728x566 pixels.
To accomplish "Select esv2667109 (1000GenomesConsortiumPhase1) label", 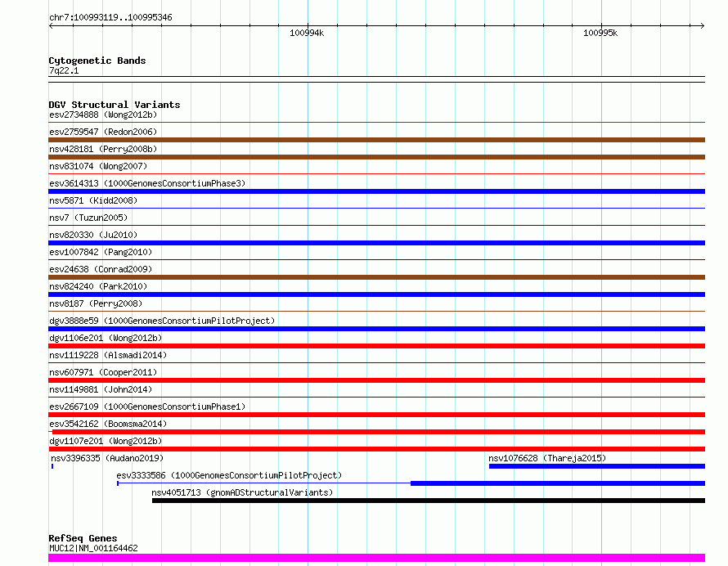I will tap(147, 407).
